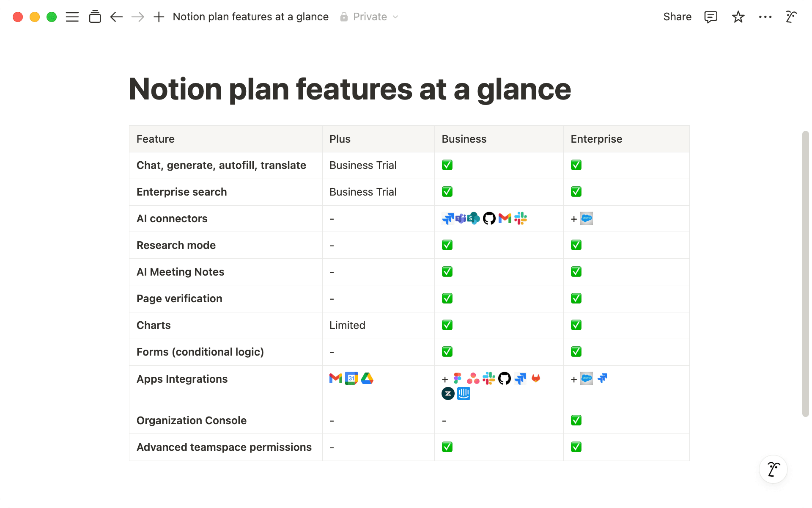Expand the sidebar with the hamburger icon
Image resolution: width=812 pixels, height=508 pixels.
point(72,17)
